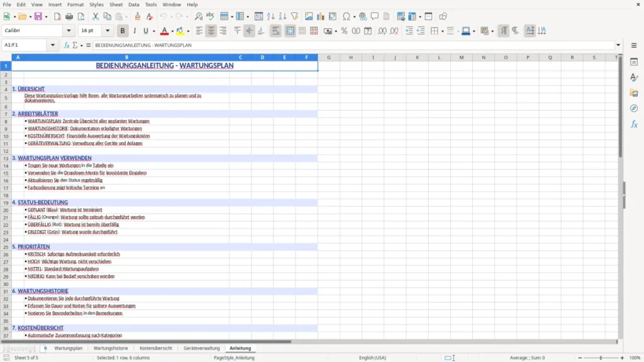
Task: Click the Select Function sum button
Action: [x=75, y=45]
